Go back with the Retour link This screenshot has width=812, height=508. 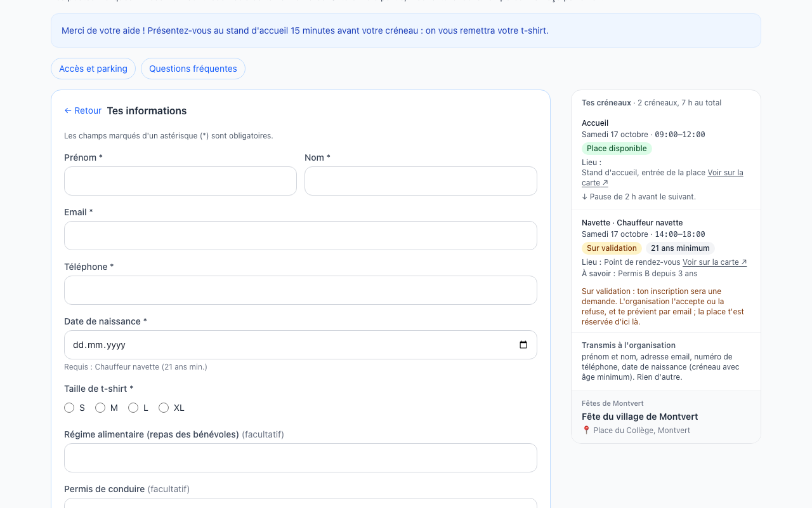83,110
